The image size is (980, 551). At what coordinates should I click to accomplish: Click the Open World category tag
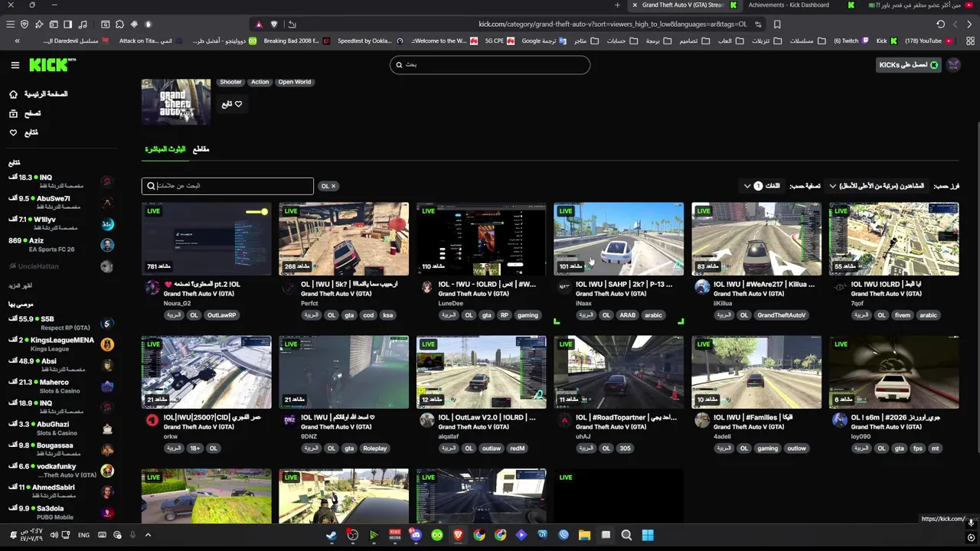(295, 82)
